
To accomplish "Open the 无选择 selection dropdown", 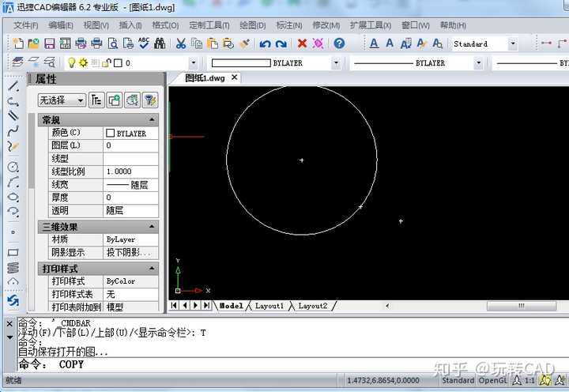I will [x=62, y=100].
